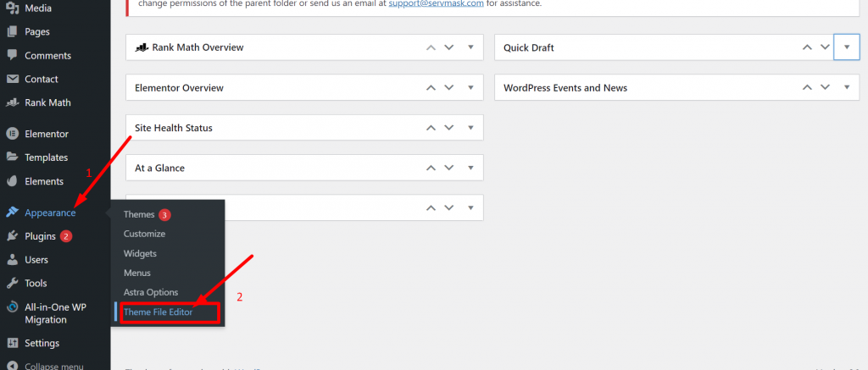The height and width of the screenshot is (370, 868).
Task: Move Quick Draft widget up
Action: [807, 47]
